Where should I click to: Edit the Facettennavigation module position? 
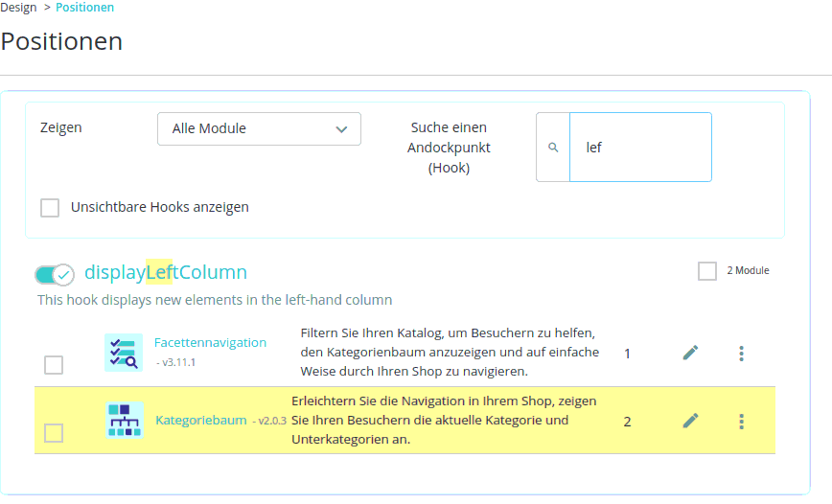tap(690, 353)
